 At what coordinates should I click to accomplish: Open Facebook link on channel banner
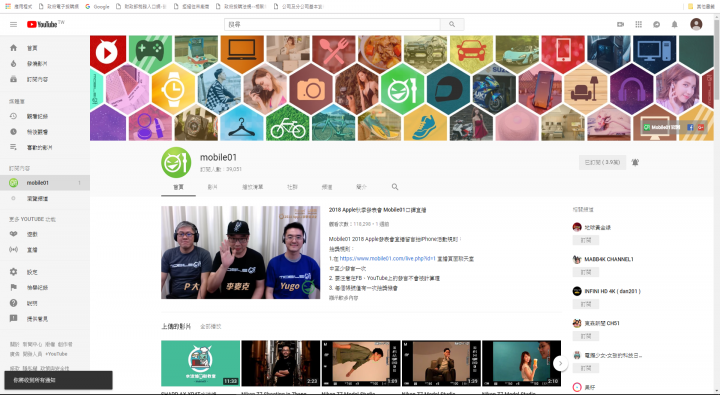[x=690, y=127]
